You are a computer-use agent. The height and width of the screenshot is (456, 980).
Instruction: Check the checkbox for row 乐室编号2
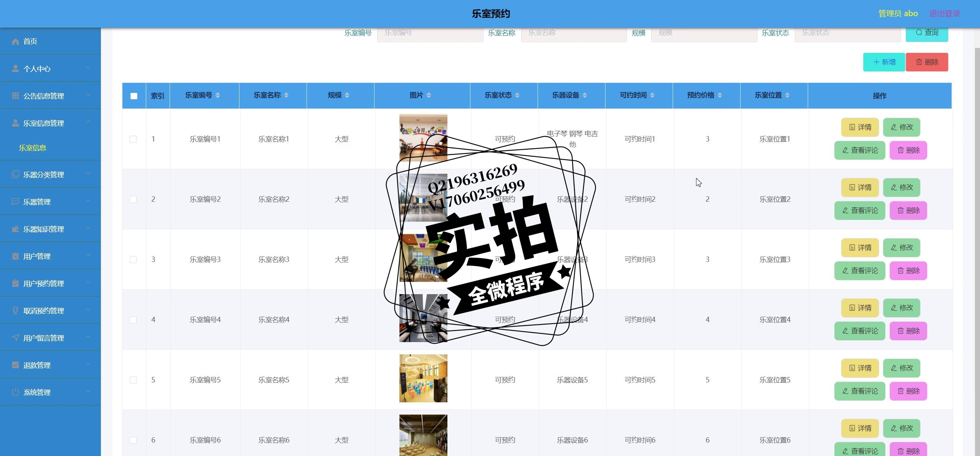133,199
